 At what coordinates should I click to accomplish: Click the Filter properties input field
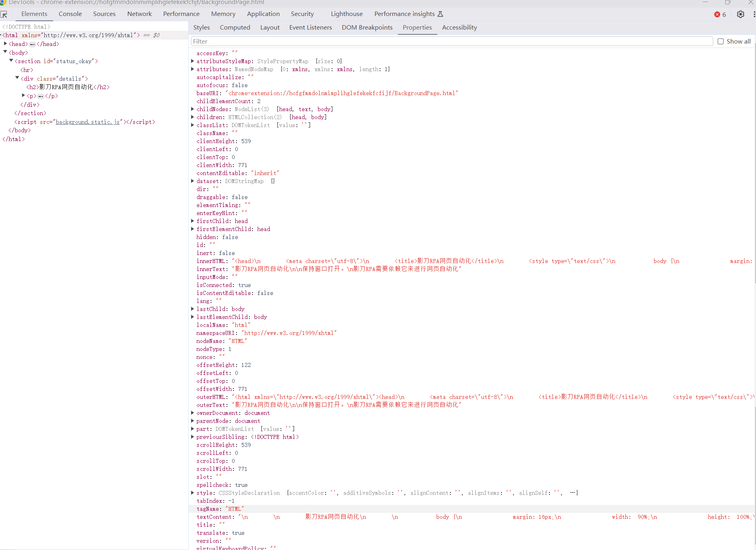(x=452, y=42)
